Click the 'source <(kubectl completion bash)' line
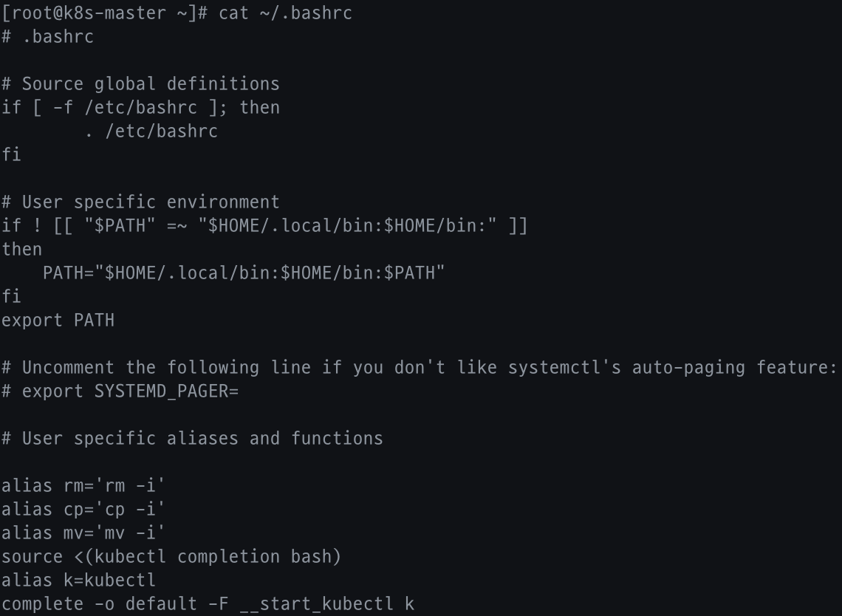842x616 pixels. tap(171, 557)
